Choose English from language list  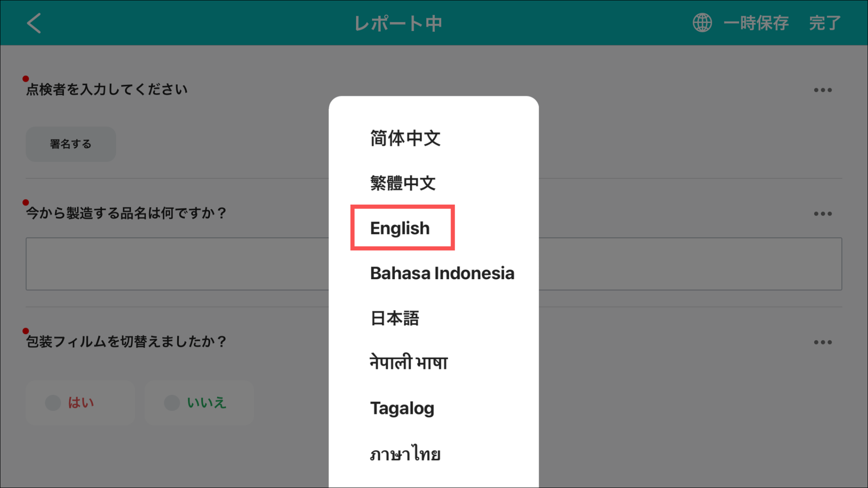[400, 228]
